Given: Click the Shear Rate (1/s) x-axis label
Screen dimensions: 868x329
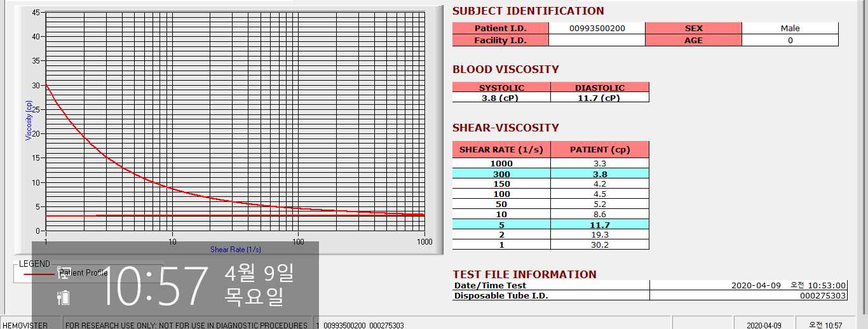Looking at the screenshot, I should pos(236,250).
